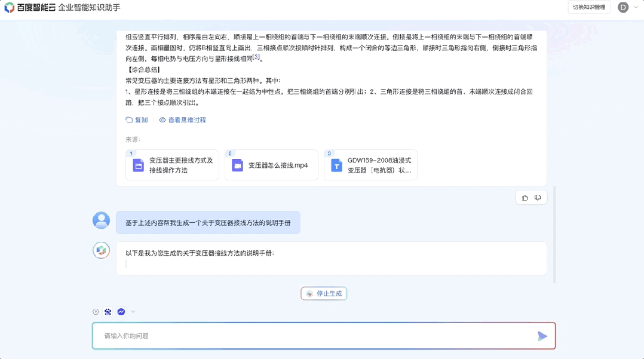
Task: Click the 企业智能知识助手 title
Action: click(90, 7)
